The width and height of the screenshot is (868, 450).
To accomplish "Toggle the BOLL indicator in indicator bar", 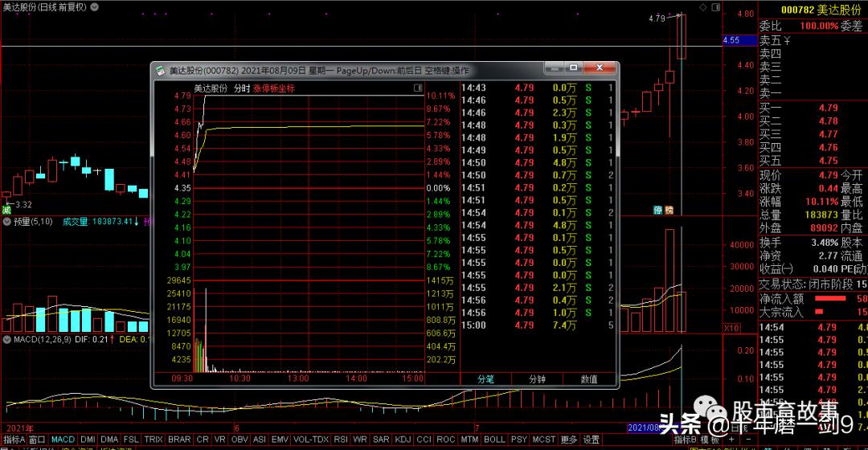I will [x=494, y=440].
